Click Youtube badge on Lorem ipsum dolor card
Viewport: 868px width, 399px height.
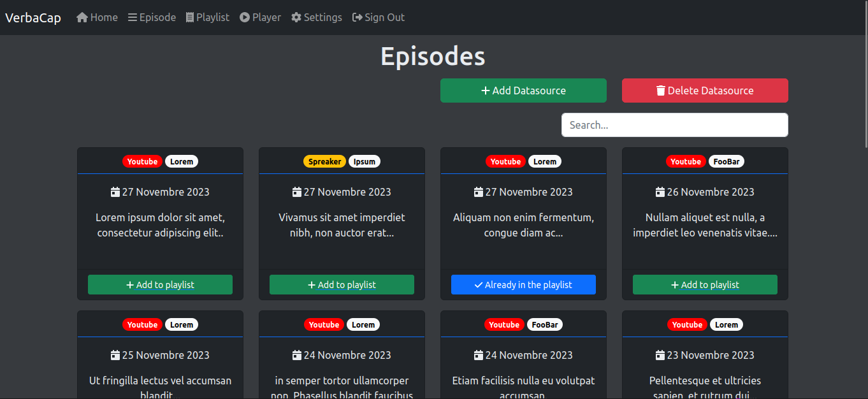[x=143, y=161]
